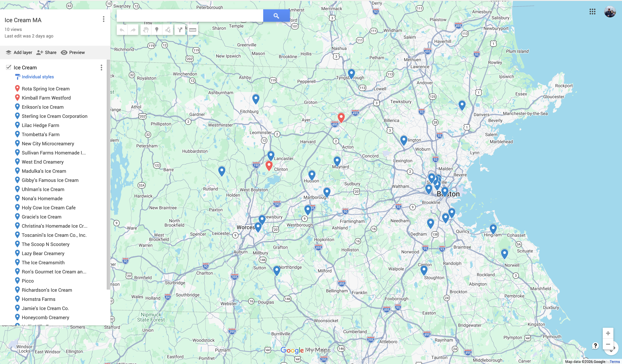Viewport: 622px width, 364px height.
Task: Open the Ice Cream layer options menu
Action: [x=101, y=68]
